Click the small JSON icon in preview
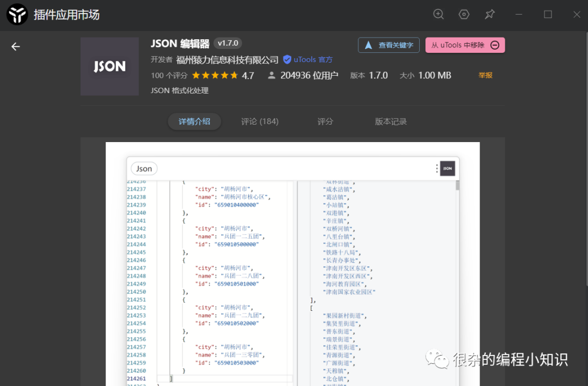Screen dimensions: 588x386 pyautogui.click(x=448, y=168)
